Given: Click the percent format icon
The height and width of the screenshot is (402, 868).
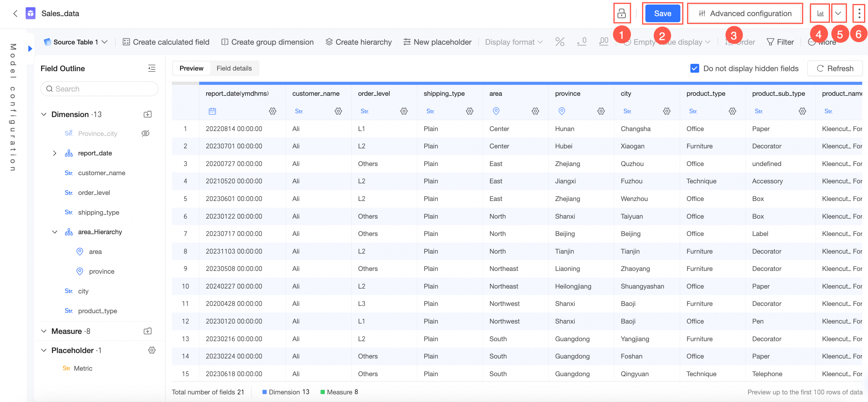Looking at the screenshot, I should [x=560, y=42].
